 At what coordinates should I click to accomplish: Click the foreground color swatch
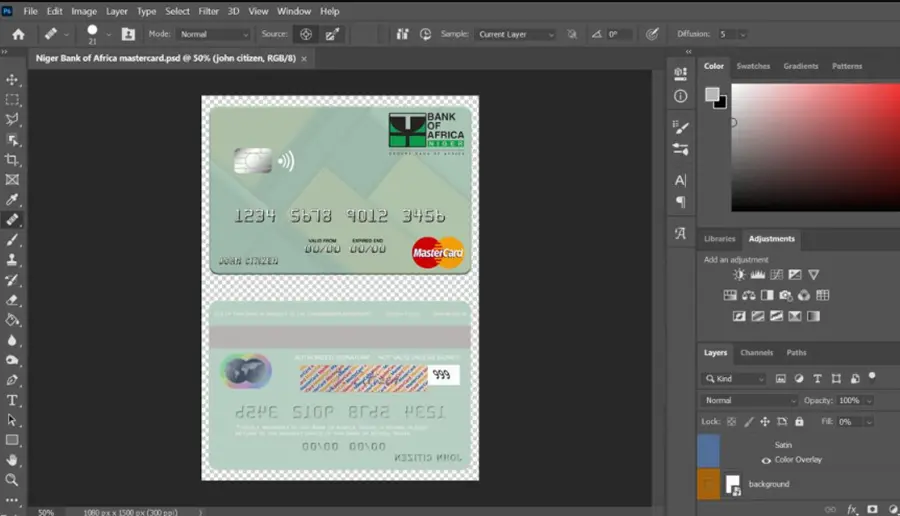pos(712,95)
